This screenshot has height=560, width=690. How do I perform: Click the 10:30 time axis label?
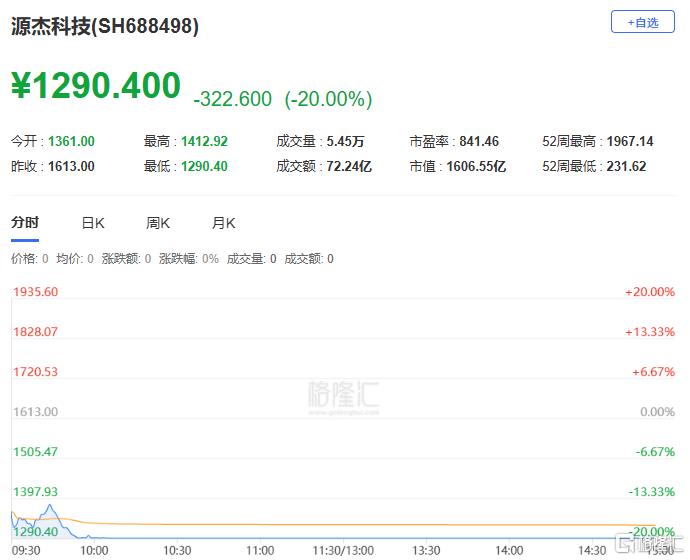click(177, 551)
